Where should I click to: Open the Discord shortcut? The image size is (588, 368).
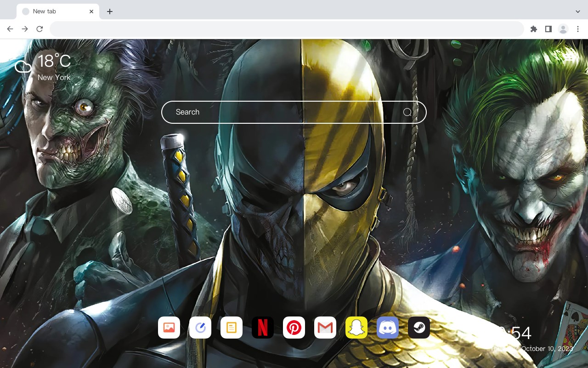tap(388, 328)
